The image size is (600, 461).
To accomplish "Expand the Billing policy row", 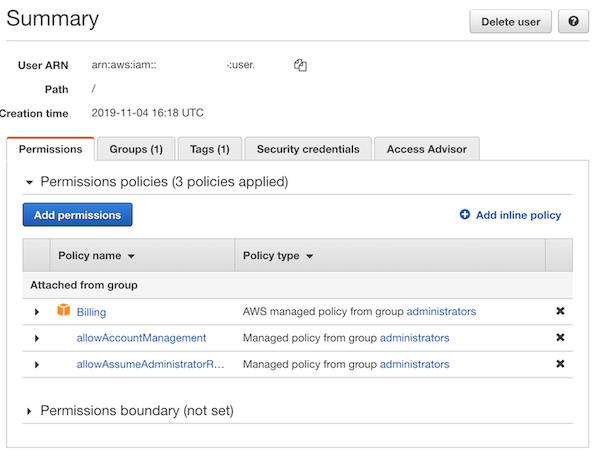I will 37,312.
